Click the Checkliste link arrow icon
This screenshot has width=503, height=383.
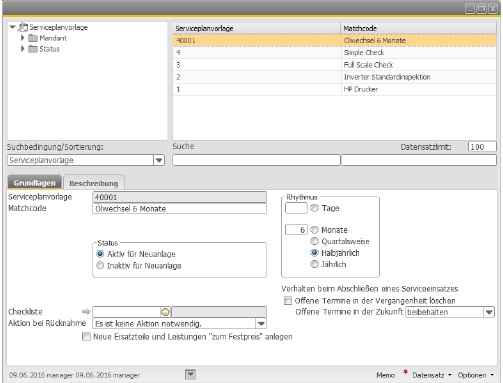[x=86, y=312]
